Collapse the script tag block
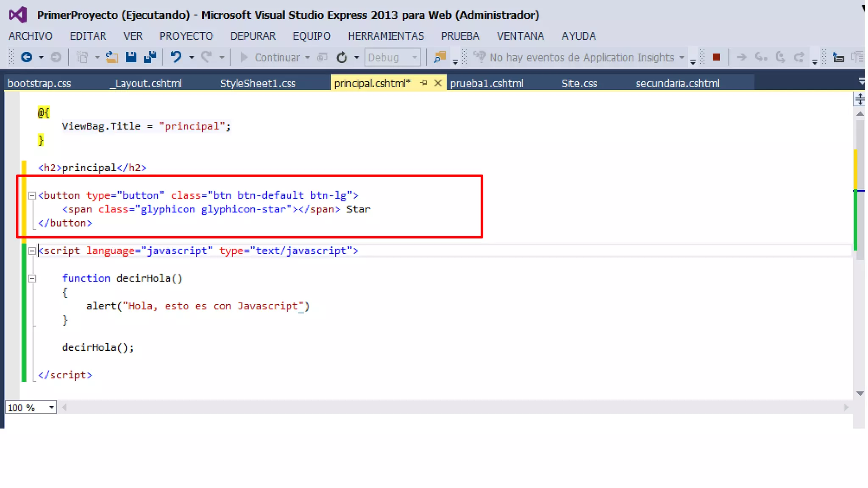This screenshot has height=488, width=868. [32, 251]
